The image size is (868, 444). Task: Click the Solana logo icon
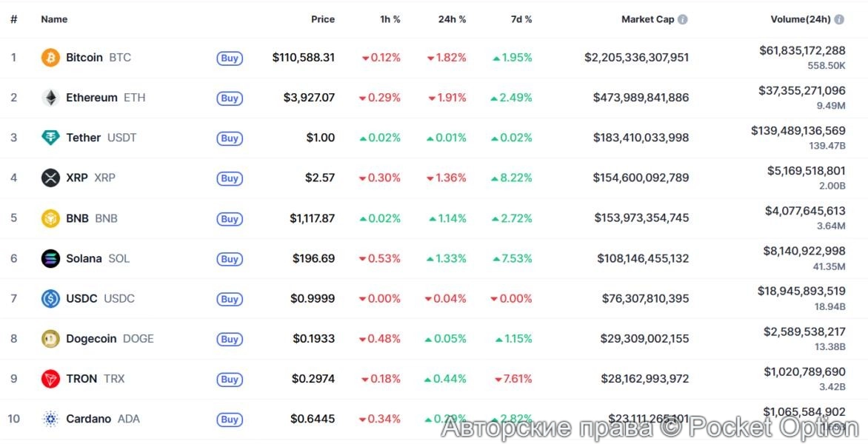tap(50, 258)
